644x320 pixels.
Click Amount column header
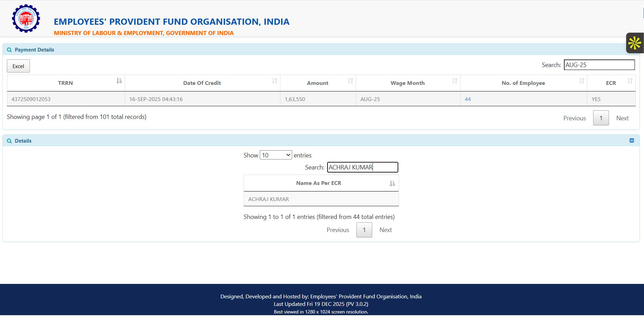coord(318,83)
